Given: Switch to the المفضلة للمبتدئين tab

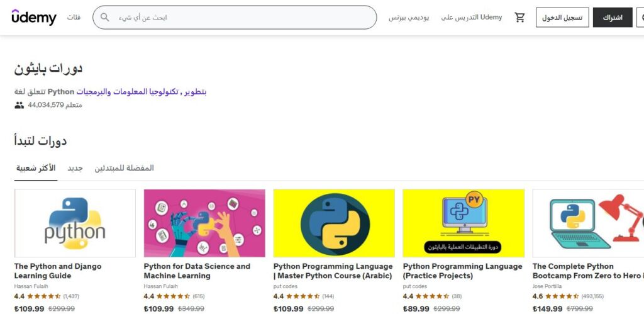Looking at the screenshot, I should tap(124, 168).
